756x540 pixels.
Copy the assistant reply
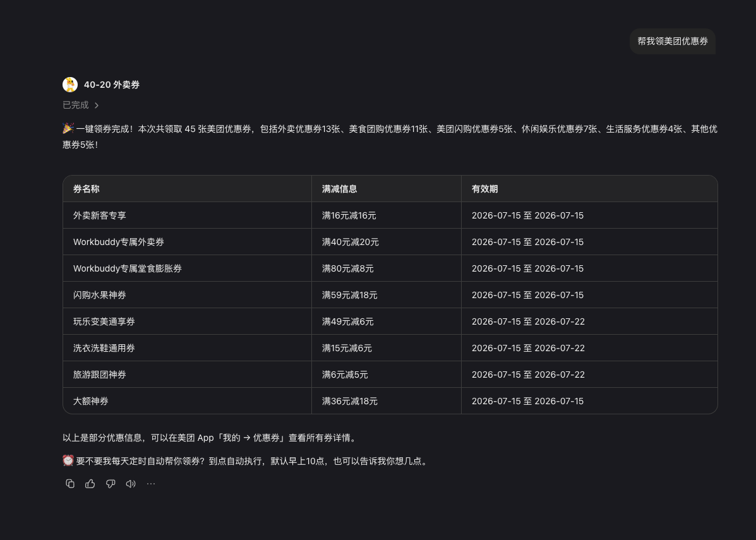(70, 484)
